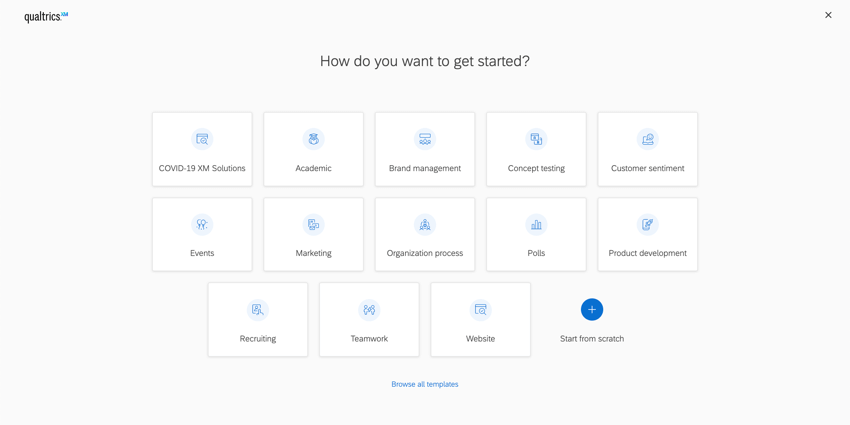The width and height of the screenshot is (850, 425).
Task: Click the Polls bar chart icon
Action: click(536, 224)
